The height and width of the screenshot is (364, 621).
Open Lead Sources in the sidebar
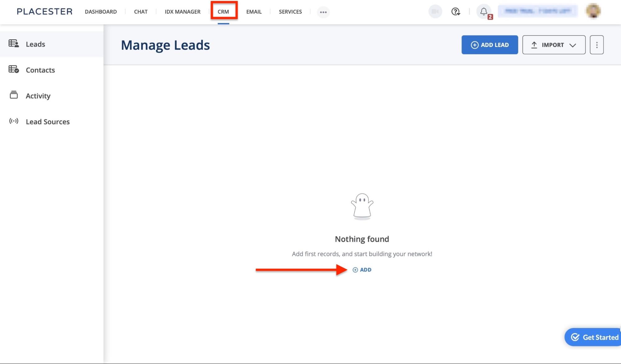coord(48,122)
